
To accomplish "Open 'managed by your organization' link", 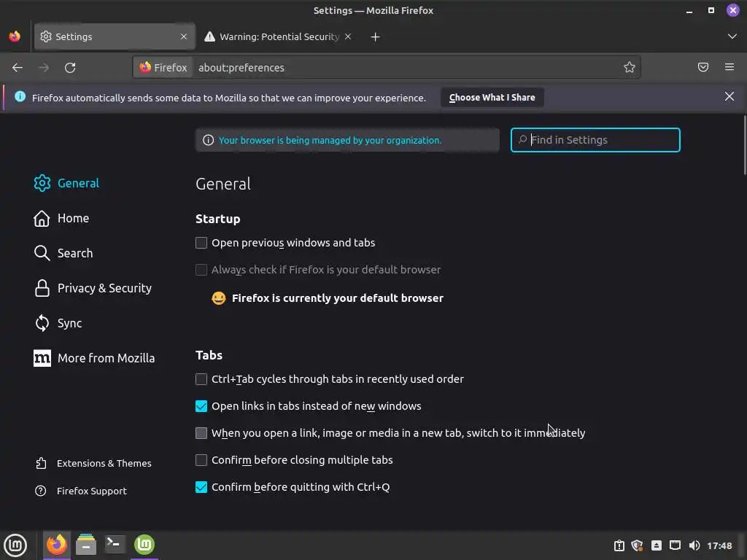I will click(x=330, y=141).
